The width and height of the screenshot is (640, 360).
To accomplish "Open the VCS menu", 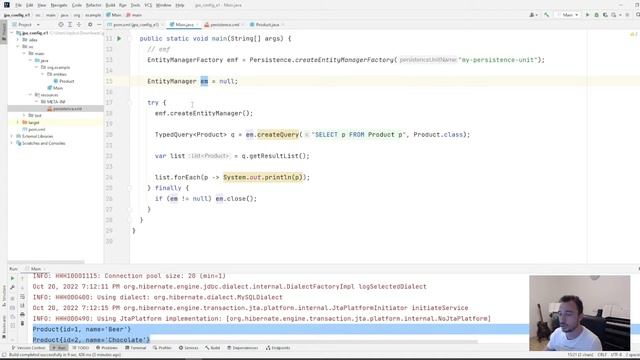I will (148, 5).
